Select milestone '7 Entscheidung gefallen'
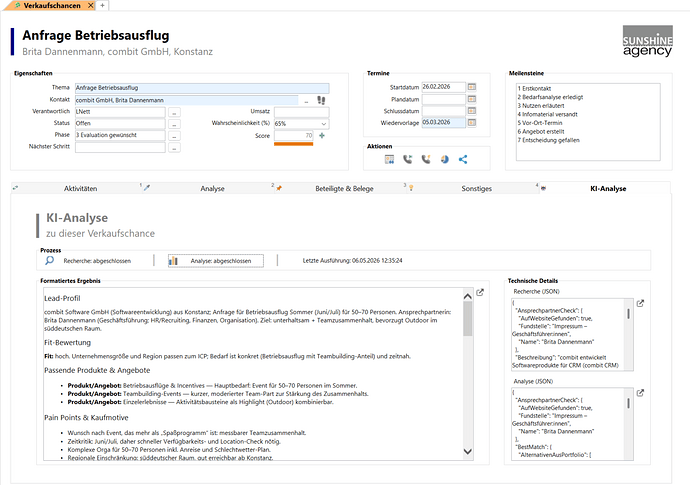 [x=548, y=140]
